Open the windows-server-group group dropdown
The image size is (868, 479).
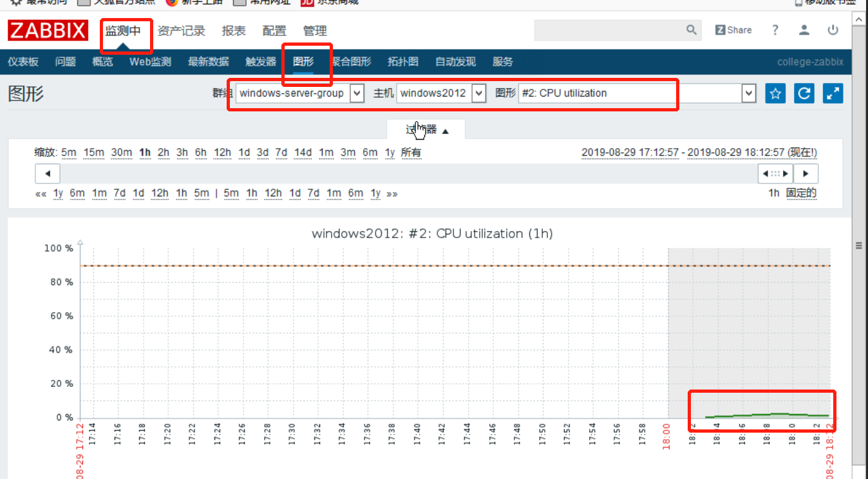[x=300, y=93]
